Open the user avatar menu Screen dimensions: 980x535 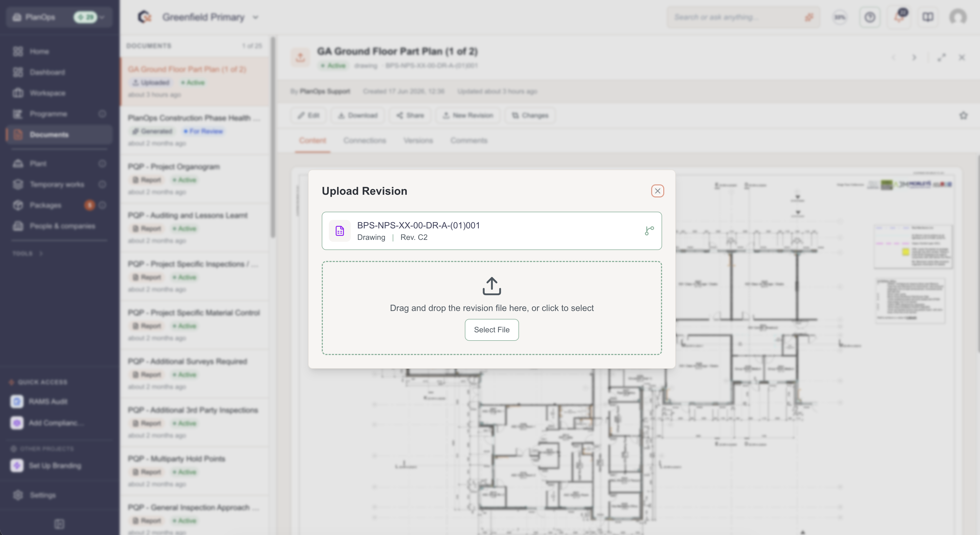[958, 17]
